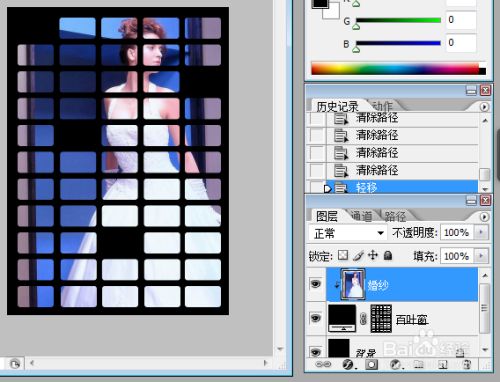The image size is (500, 382).
Task: Open the 正常 blend mode dropdown
Action: tap(348, 233)
